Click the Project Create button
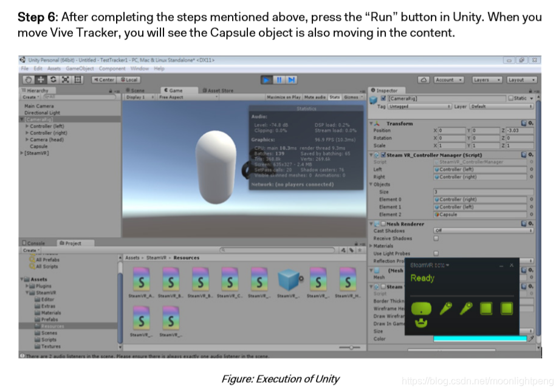This screenshot has height=392, width=559. pyautogui.click(x=31, y=250)
